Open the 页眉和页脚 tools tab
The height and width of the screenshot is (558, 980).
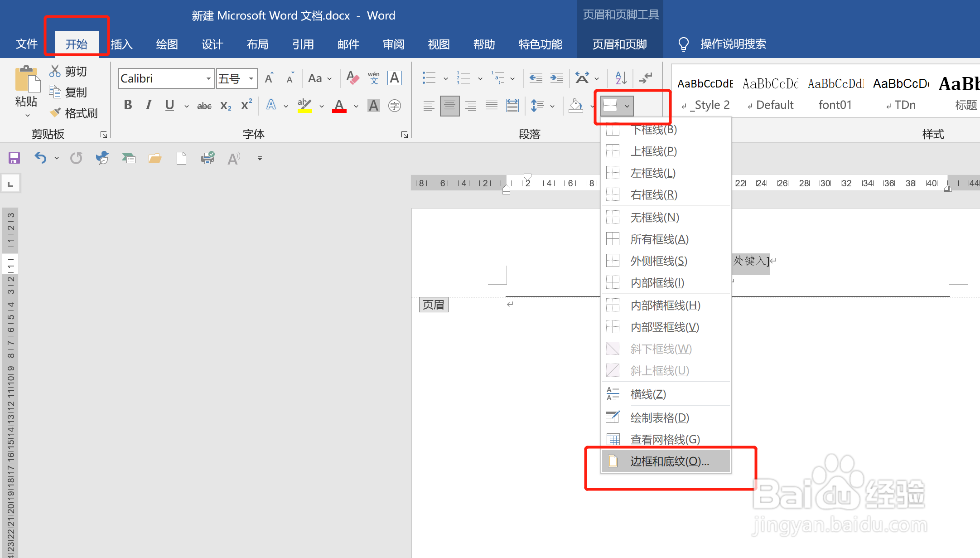click(619, 44)
